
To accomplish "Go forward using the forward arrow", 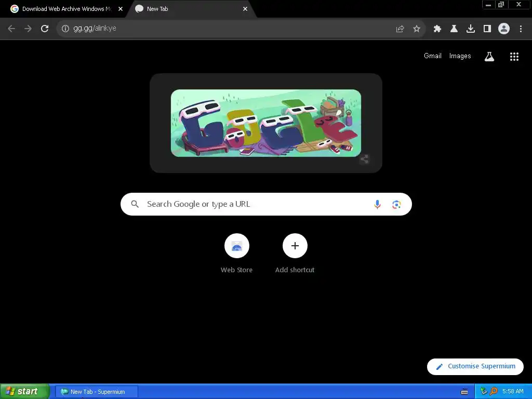I will point(28,29).
